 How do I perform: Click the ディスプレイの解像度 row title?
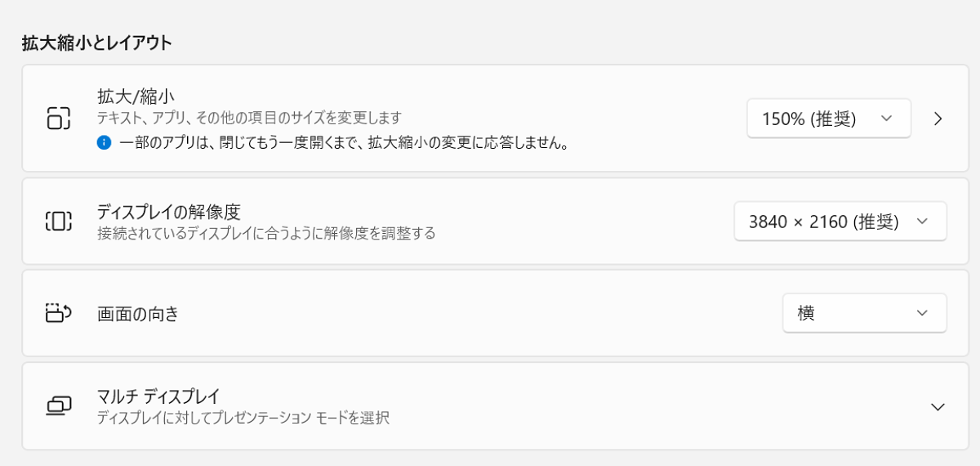168,212
